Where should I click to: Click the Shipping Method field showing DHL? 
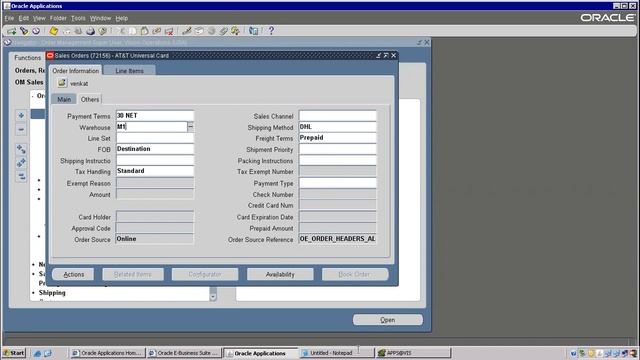coord(338,127)
